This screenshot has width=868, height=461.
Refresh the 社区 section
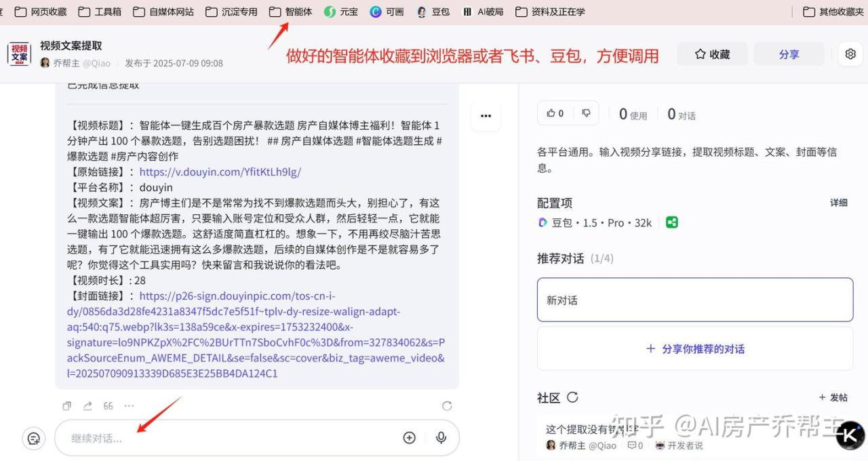572,397
